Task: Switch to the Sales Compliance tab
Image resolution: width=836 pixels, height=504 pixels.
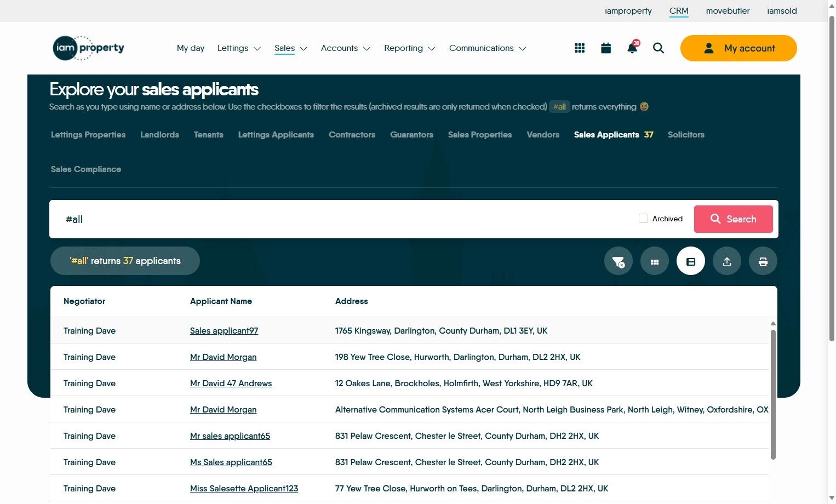Action: point(86,169)
